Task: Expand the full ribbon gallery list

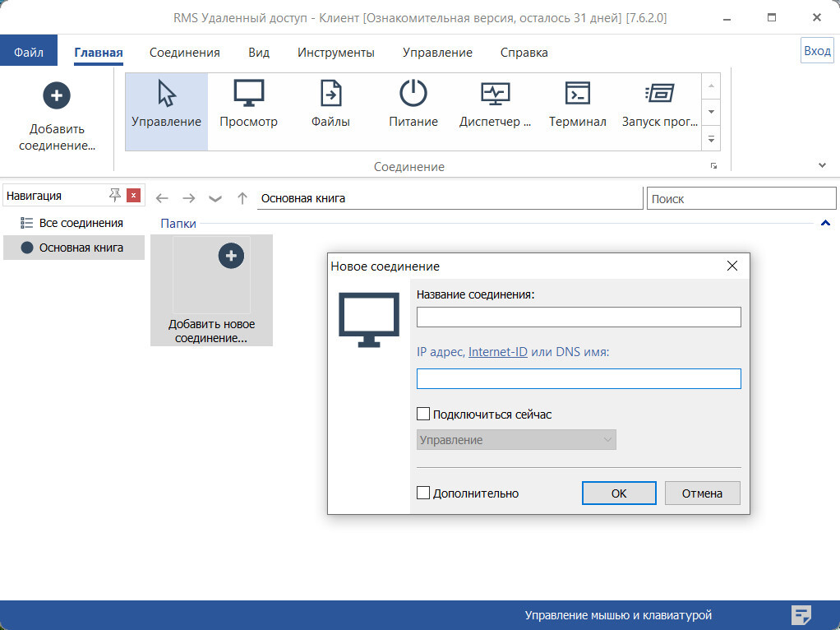Action: pos(711,138)
